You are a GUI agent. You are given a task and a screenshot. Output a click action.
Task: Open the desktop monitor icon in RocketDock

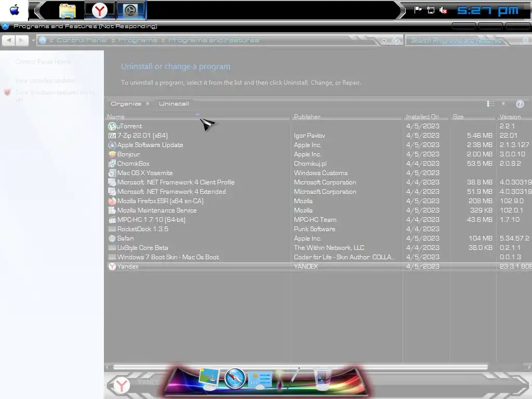point(209,379)
